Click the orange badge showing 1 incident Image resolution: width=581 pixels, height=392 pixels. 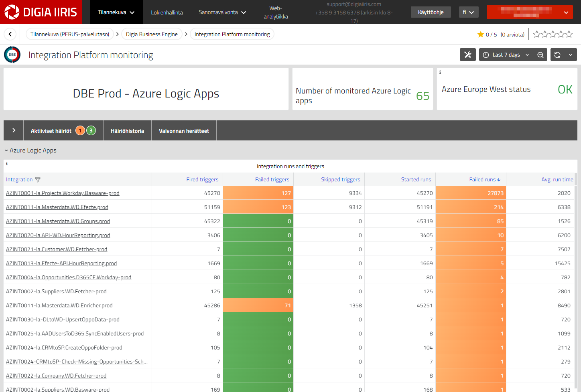pyautogui.click(x=80, y=130)
